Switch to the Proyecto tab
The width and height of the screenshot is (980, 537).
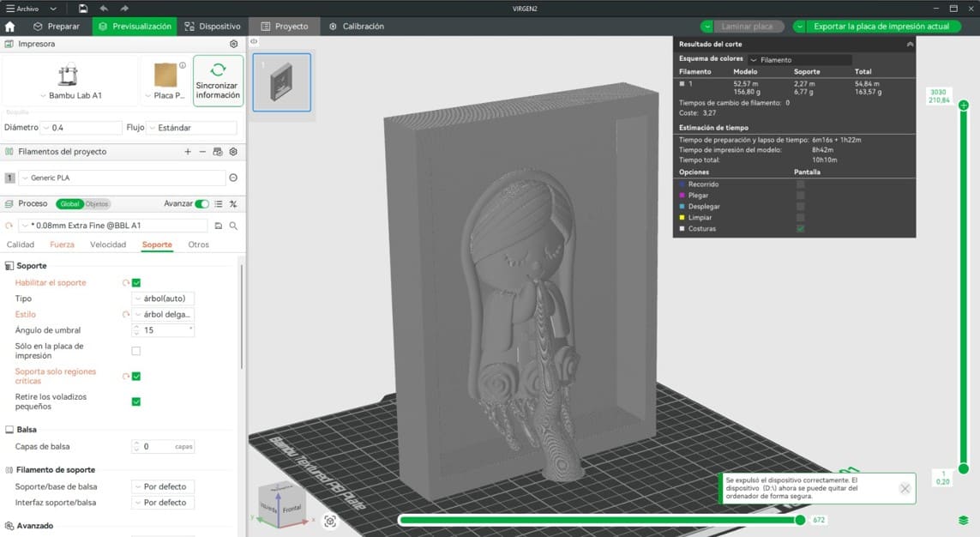pos(285,27)
